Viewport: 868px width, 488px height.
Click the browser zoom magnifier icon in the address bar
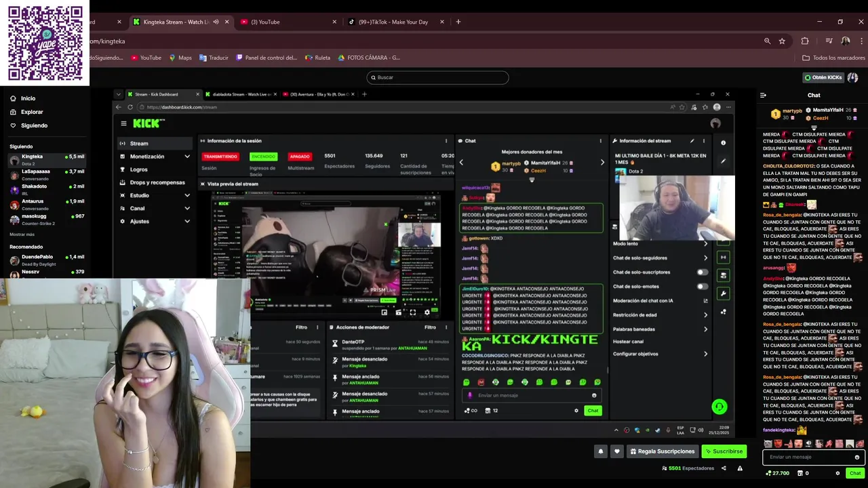pos(767,41)
